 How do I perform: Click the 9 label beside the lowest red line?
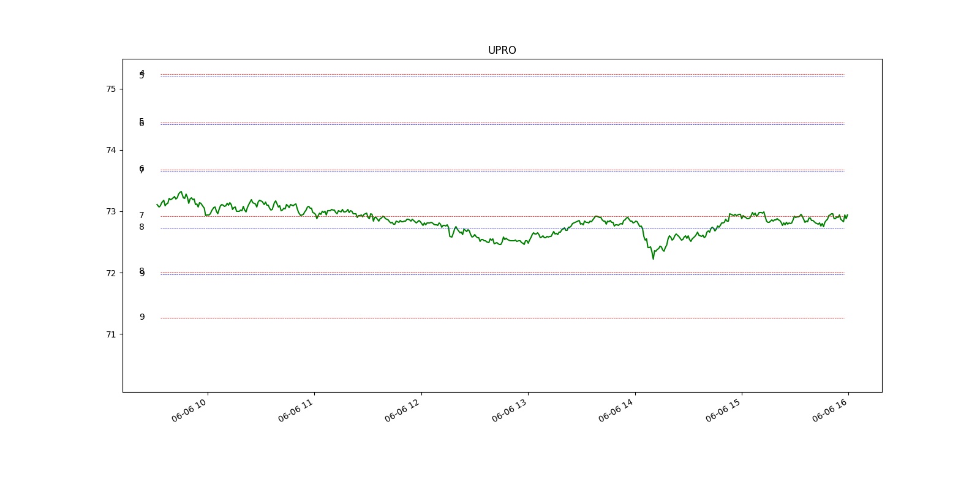(142, 317)
